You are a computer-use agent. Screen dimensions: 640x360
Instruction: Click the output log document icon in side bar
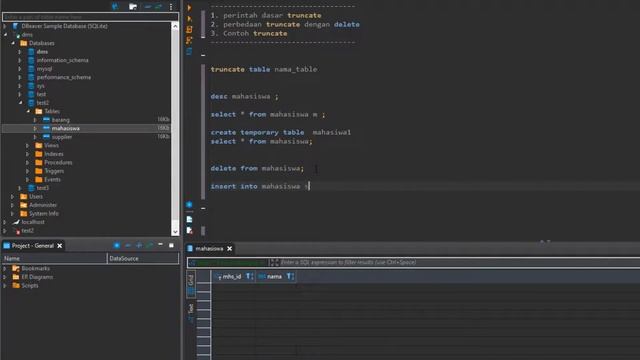click(189, 219)
